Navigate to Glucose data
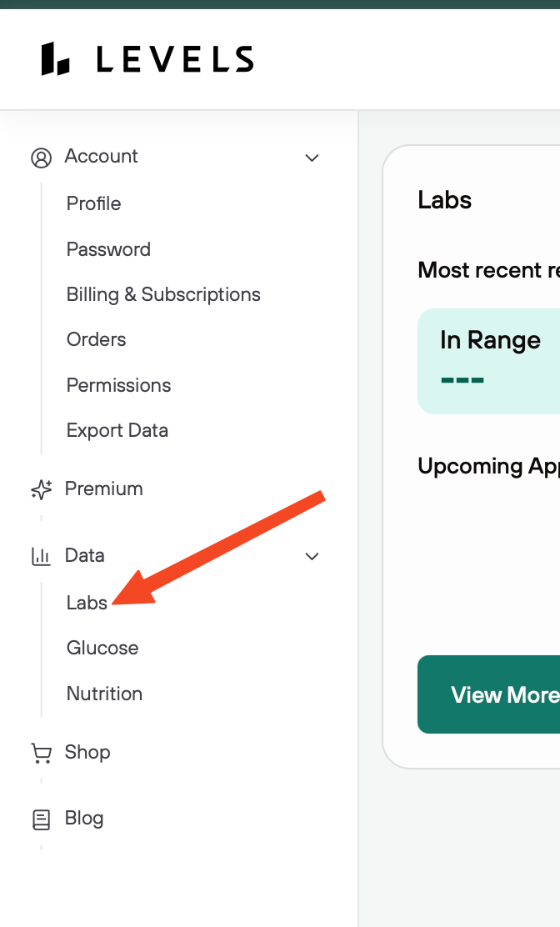This screenshot has height=927, width=560. [102, 648]
